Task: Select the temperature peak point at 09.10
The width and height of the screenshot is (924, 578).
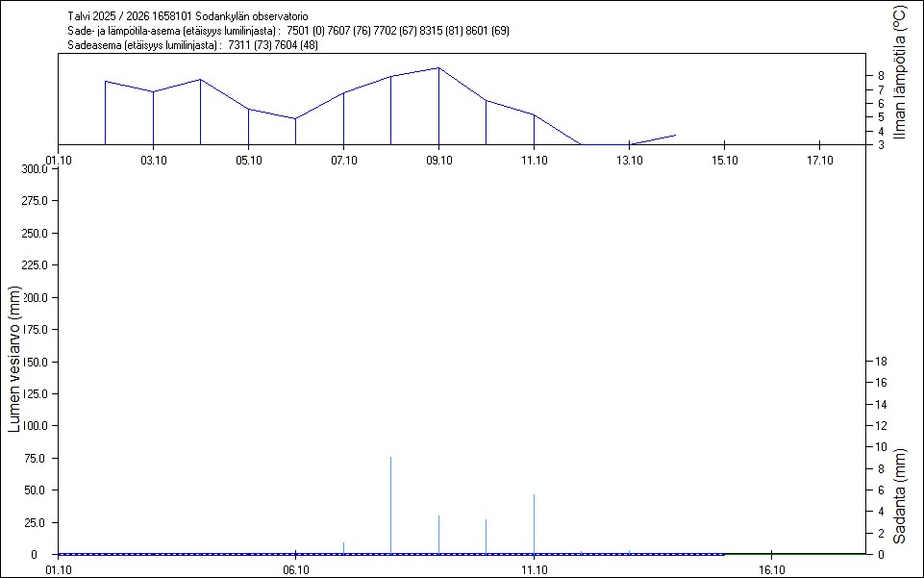Action: (x=438, y=68)
